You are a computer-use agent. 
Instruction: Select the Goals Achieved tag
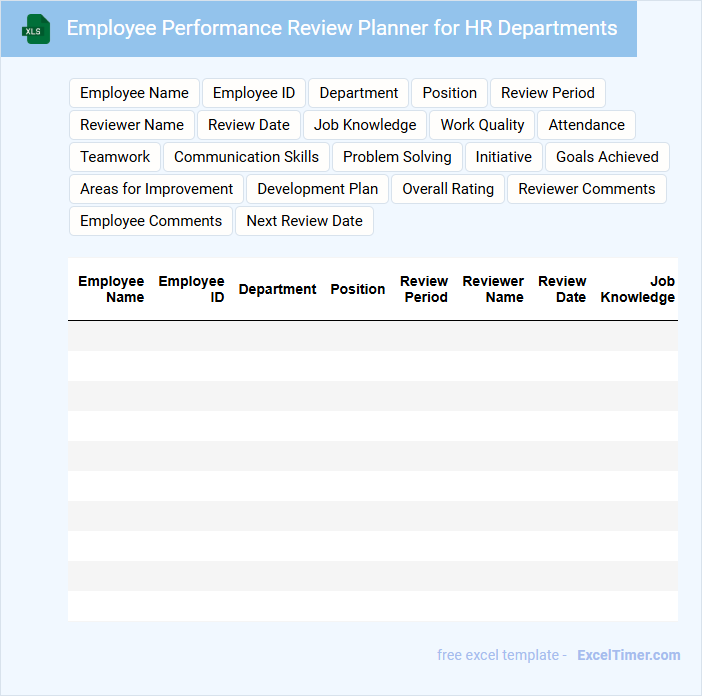(607, 157)
